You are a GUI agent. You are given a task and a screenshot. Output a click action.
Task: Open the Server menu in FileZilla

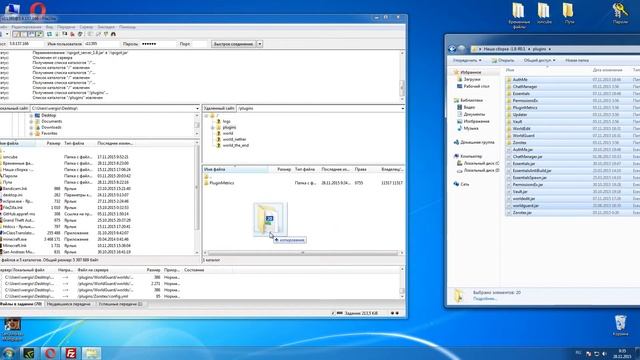click(x=86, y=27)
